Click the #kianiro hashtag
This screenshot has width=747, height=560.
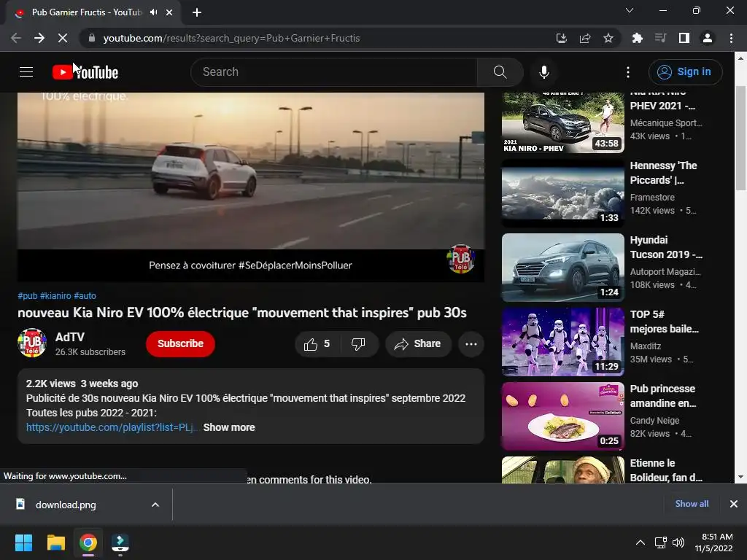point(55,296)
